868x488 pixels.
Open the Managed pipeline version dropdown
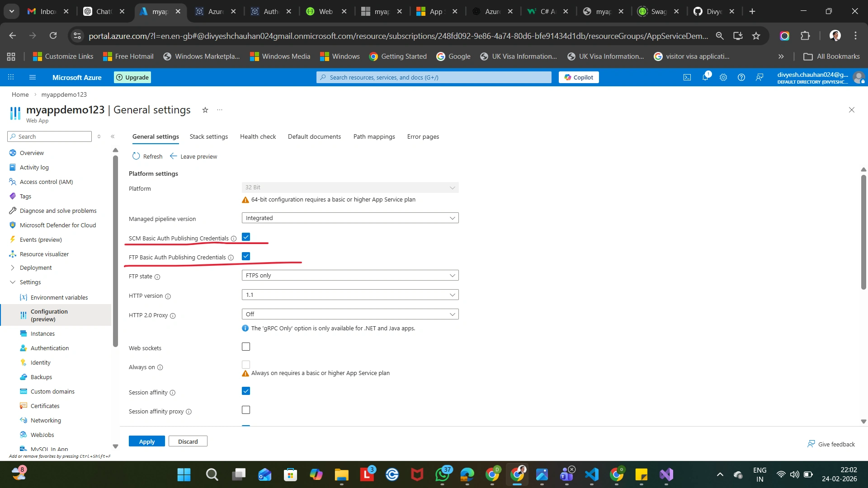point(350,218)
